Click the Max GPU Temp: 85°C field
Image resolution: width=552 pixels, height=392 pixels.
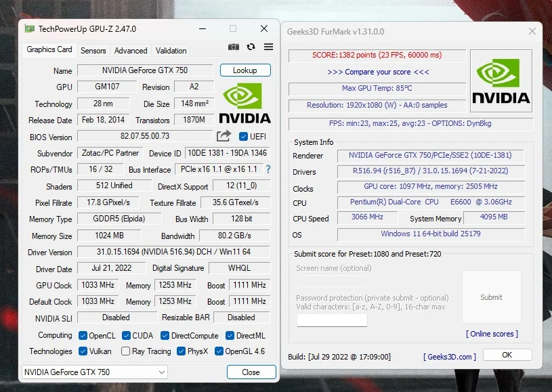click(x=377, y=88)
